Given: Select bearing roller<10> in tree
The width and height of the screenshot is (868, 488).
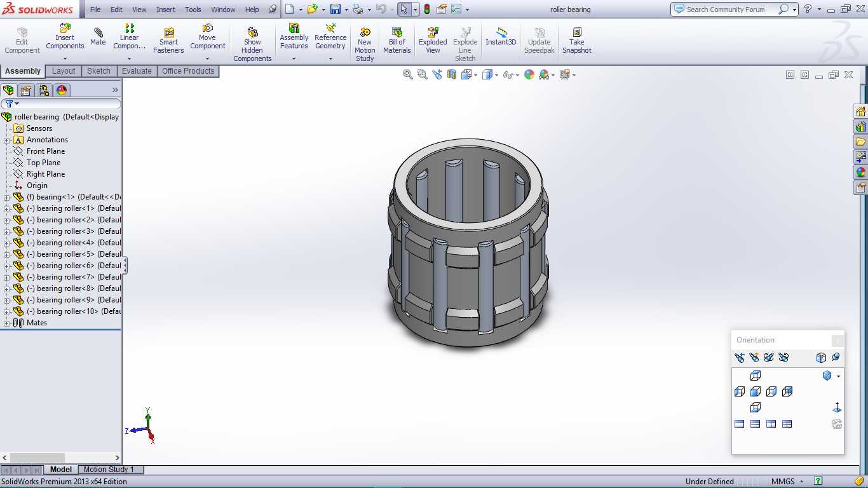Looking at the screenshot, I should [74, 311].
